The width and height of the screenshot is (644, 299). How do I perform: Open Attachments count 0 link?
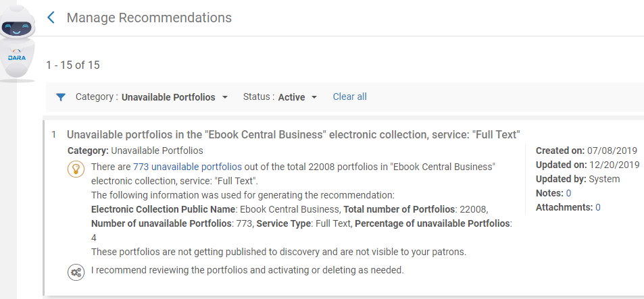pos(597,207)
